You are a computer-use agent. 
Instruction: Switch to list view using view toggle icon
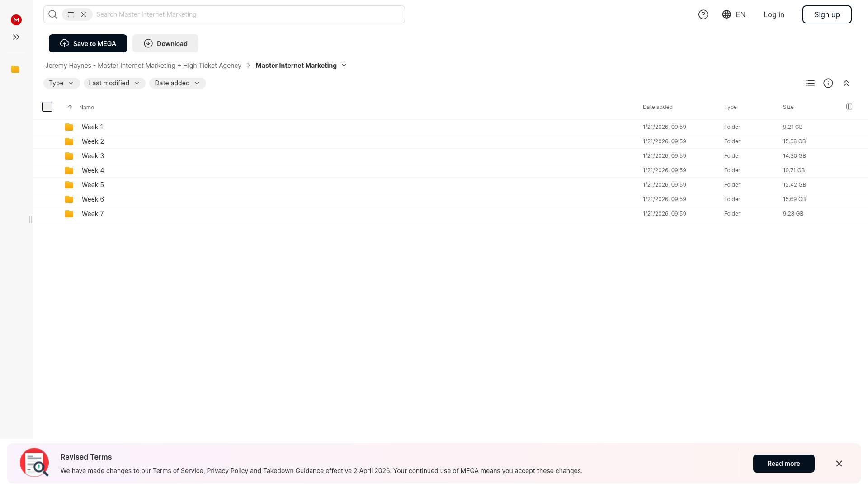pyautogui.click(x=810, y=83)
